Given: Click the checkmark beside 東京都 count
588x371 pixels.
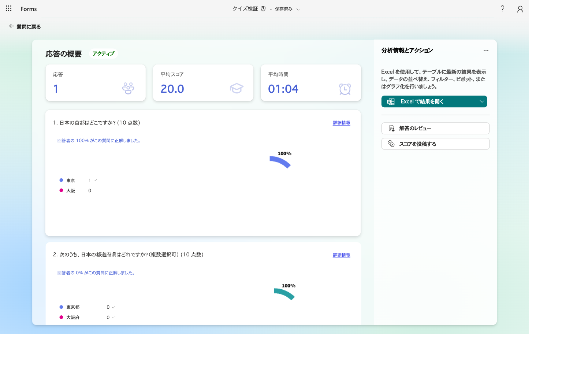Looking at the screenshot, I should pos(113,307).
